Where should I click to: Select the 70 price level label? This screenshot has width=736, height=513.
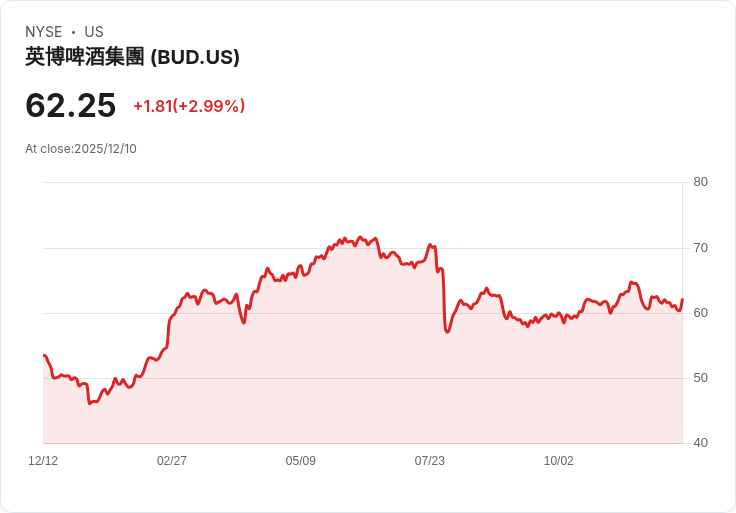pos(701,248)
